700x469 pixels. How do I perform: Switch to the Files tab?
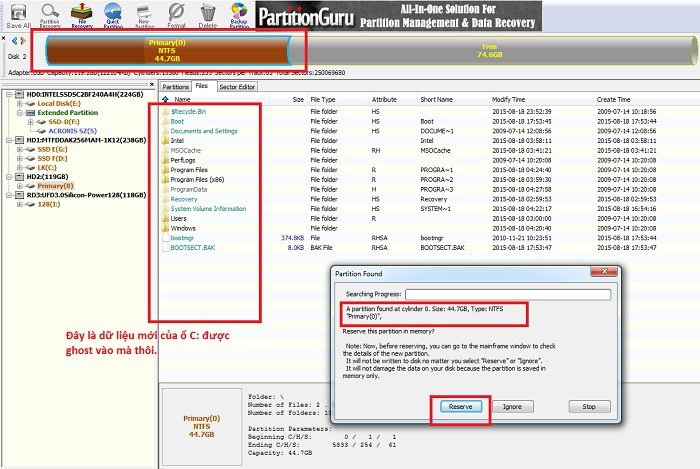click(202, 86)
